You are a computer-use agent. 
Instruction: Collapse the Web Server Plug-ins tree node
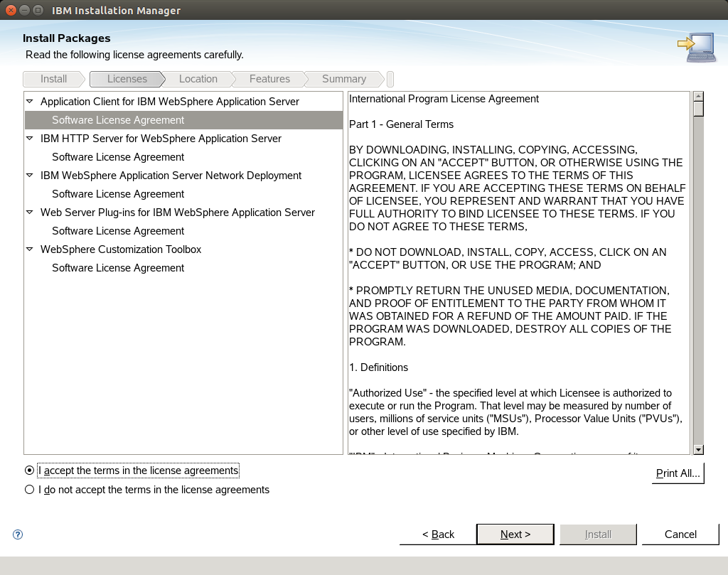click(30, 212)
